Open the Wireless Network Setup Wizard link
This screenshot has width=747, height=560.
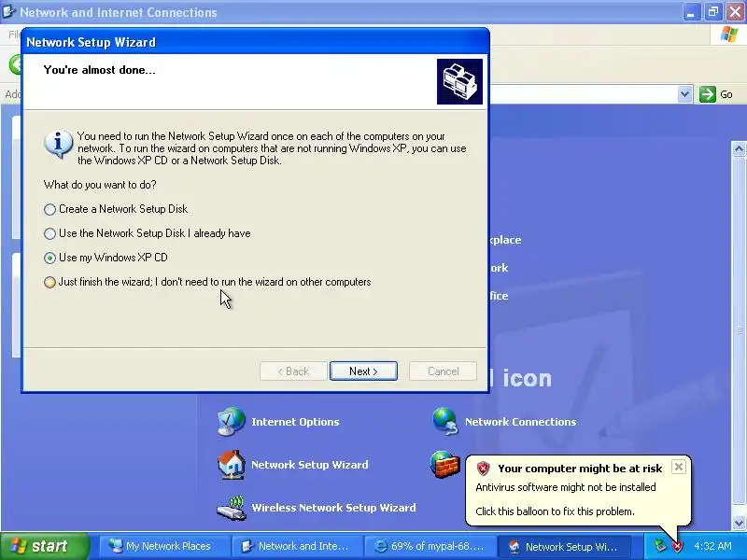tap(334, 508)
